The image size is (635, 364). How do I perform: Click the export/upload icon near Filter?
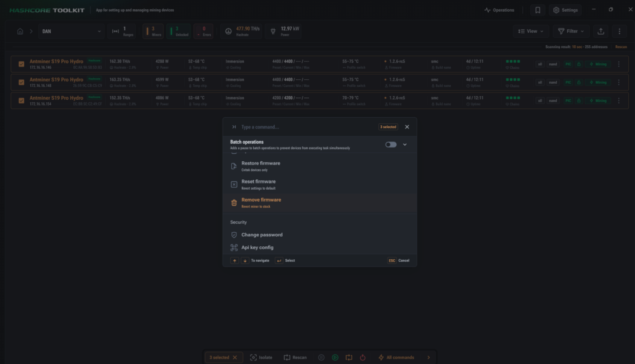[600, 31]
